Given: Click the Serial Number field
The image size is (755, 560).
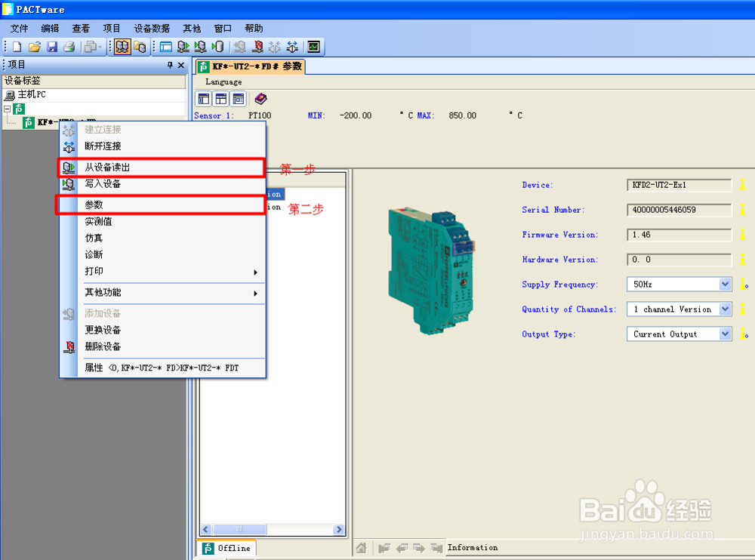Looking at the screenshot, I should pos(679,210).
